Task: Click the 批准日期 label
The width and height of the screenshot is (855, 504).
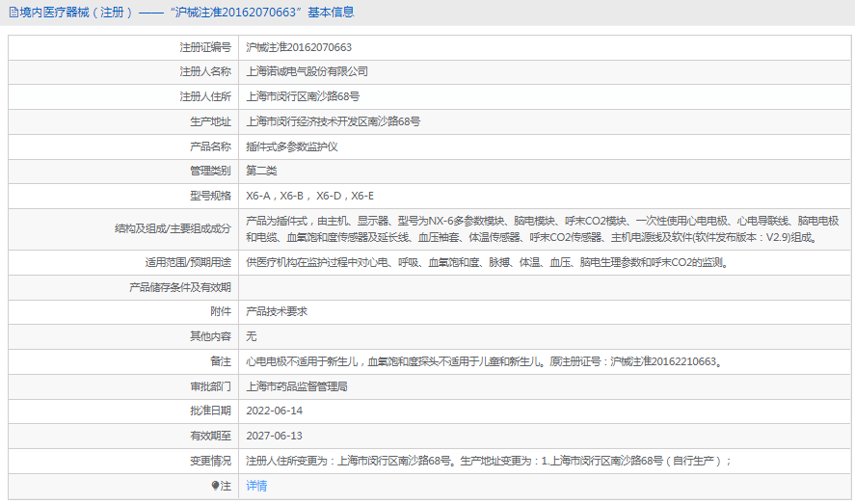Action: 210,411
